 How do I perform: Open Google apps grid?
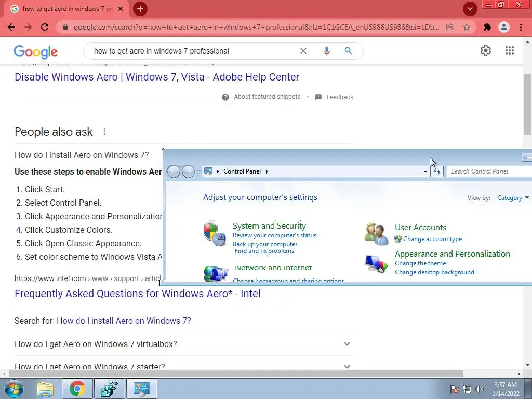click(510, 50)
